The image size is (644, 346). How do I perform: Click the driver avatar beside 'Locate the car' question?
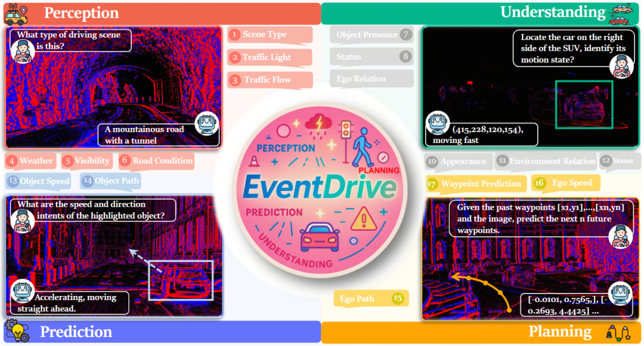coord(621,66)
